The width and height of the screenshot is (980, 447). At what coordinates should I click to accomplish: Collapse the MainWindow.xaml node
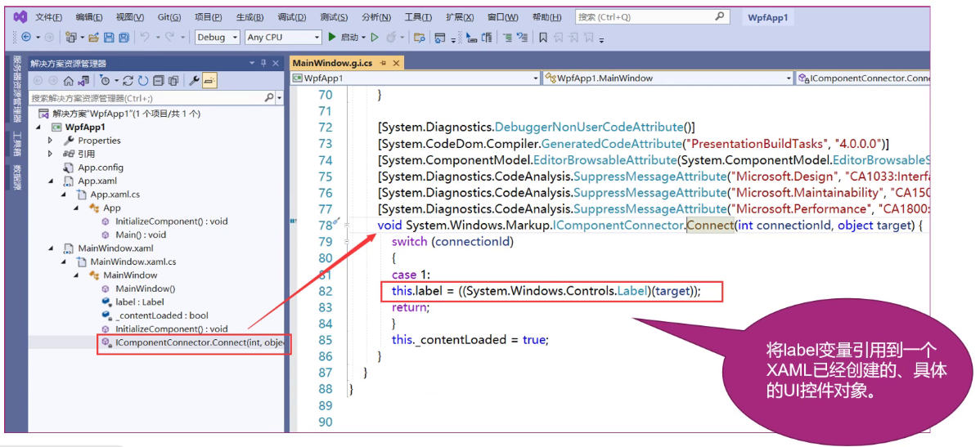(x=50, y=248)
